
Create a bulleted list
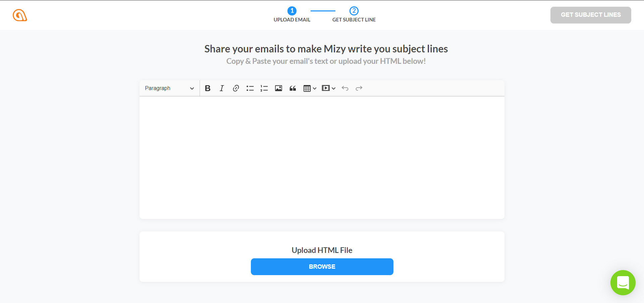(x=250, y=88)
